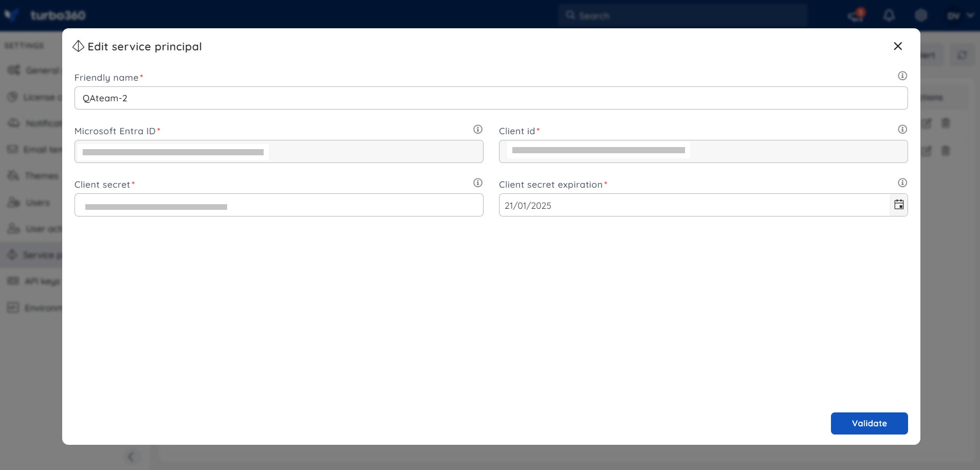Viewport: 980px width, 470px height.
Task: Click the first row's delete trash icon
Action: [x=946, y=123]
